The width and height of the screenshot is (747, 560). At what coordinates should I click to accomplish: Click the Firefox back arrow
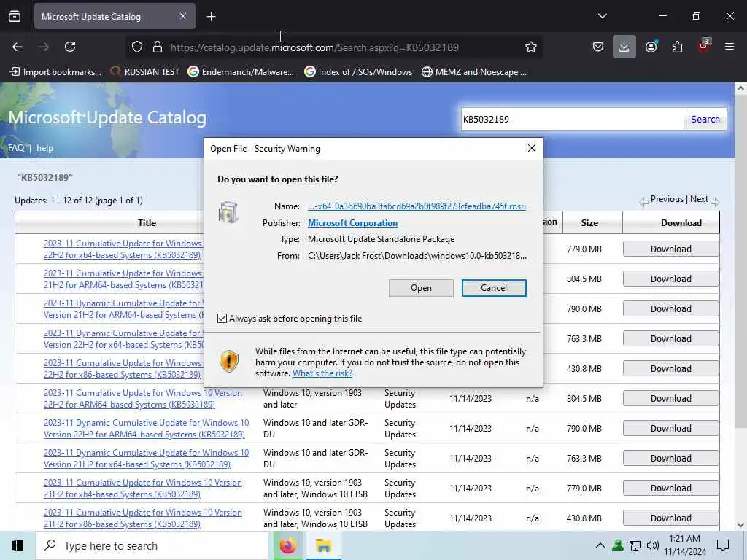click(18, 47)
